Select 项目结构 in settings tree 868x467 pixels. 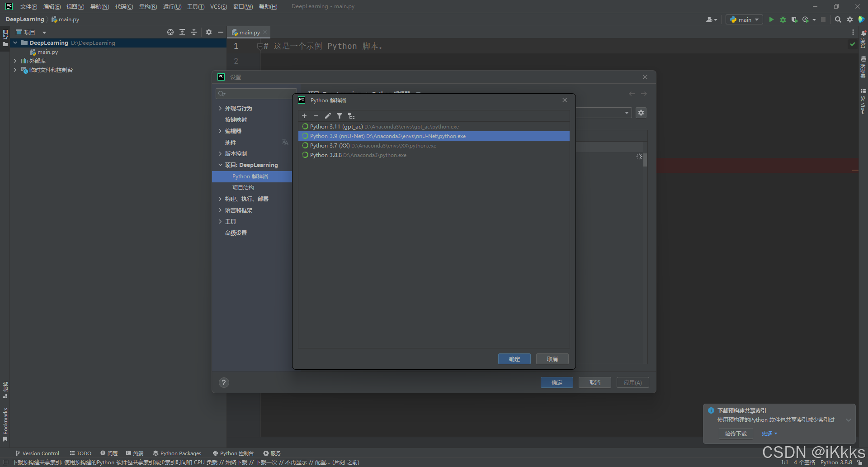tap(243, 188)
